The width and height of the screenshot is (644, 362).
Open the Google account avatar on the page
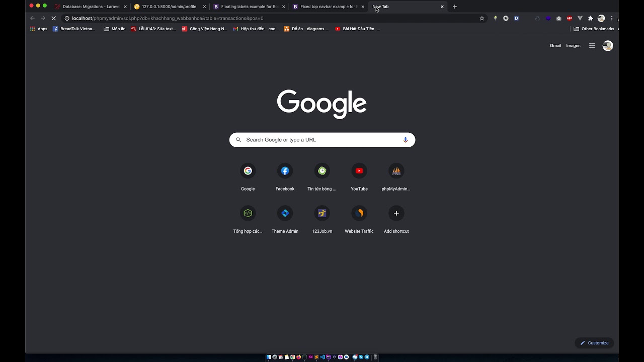tap(608, 46)
